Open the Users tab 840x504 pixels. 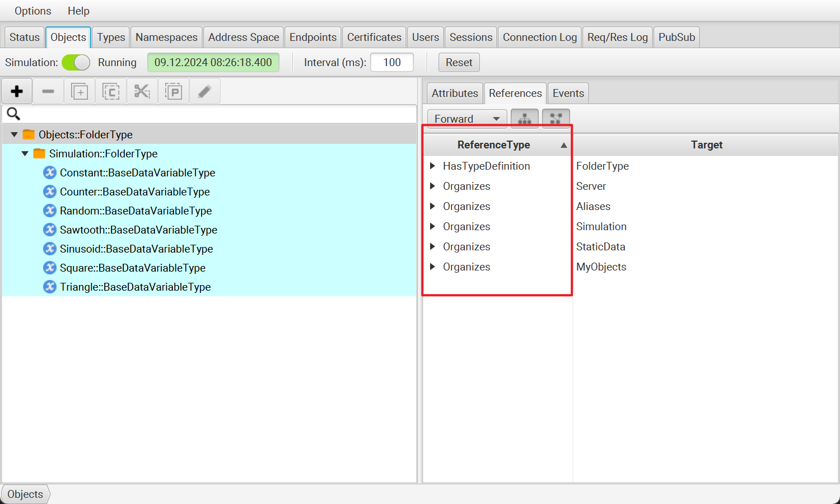[x=426, y=37]
